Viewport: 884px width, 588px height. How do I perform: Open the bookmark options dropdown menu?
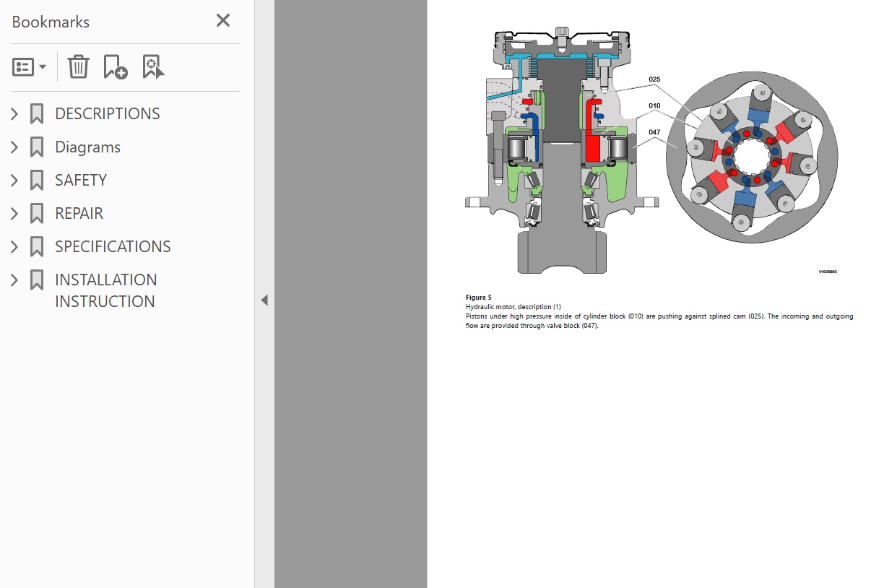[x=30, y=67]
